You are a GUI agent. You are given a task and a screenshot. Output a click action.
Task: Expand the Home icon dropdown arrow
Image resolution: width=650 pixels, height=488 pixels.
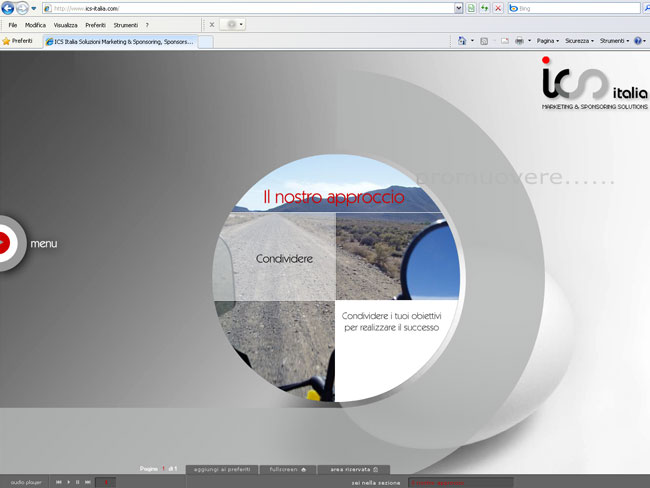pos(472,41)
